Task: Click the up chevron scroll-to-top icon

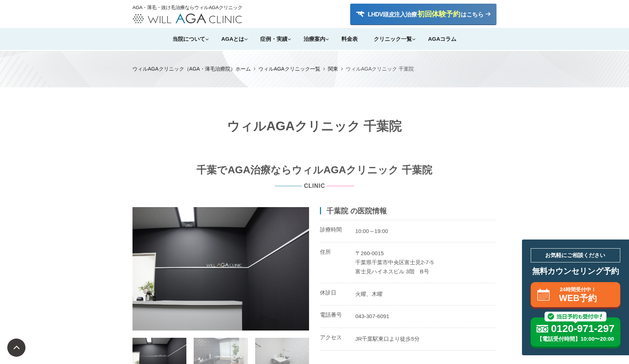Action: pos(16,348)
